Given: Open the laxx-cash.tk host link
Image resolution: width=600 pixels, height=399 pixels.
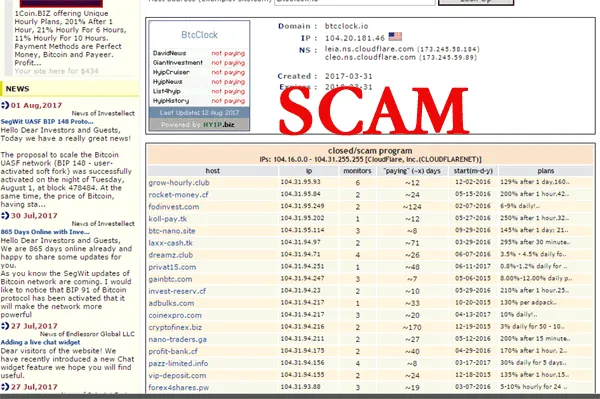Looking at the screenshot, I should [171, 243].
